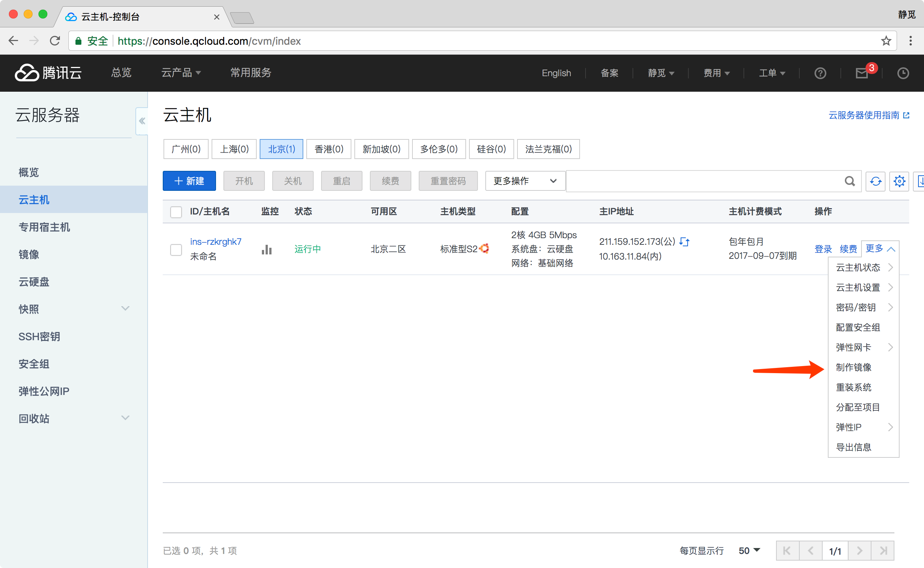Select the ins-rzkrghk7 row checkbox

pos(176,250)
